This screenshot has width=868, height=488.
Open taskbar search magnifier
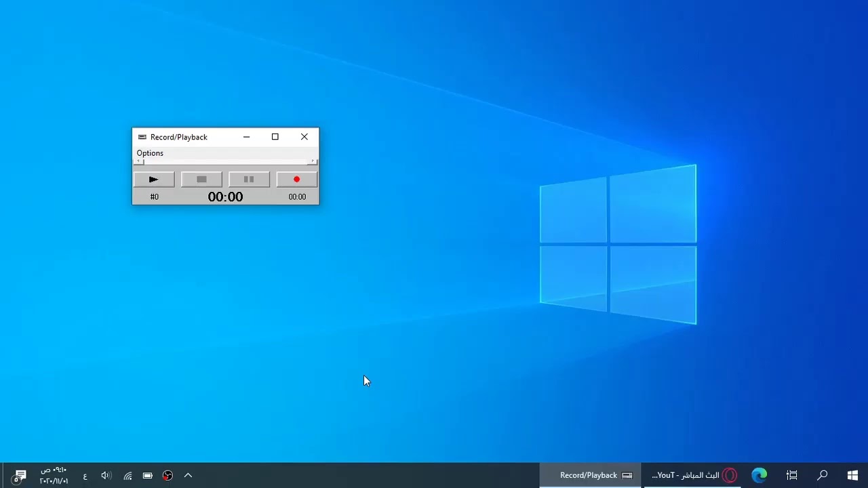coord(822,475)
